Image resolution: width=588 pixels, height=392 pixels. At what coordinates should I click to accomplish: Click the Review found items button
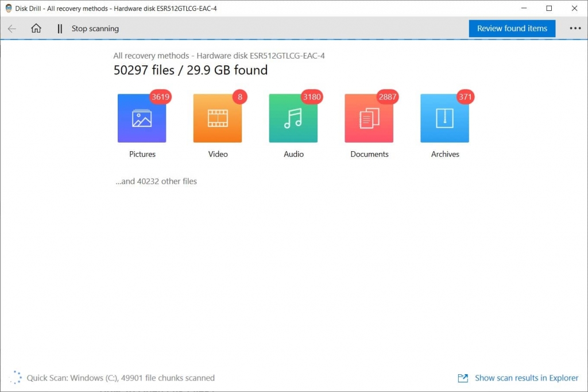(512, 28)
